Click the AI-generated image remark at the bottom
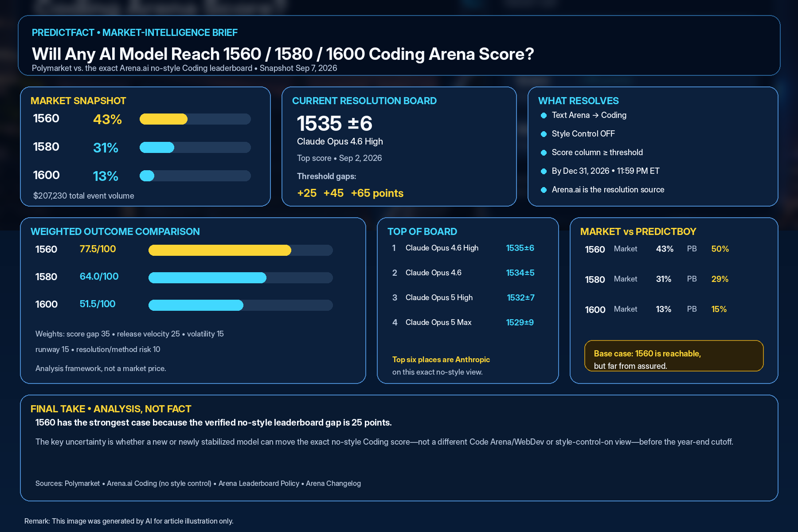 (x=129, y=521)
